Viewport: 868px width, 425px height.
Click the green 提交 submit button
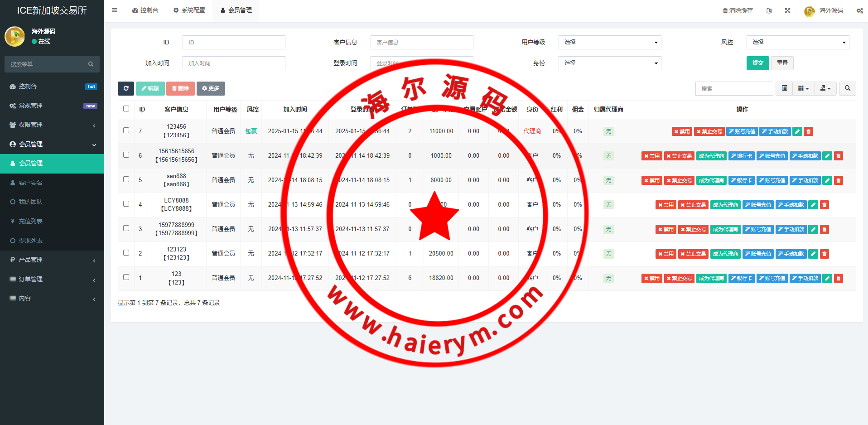click(757, 63)
